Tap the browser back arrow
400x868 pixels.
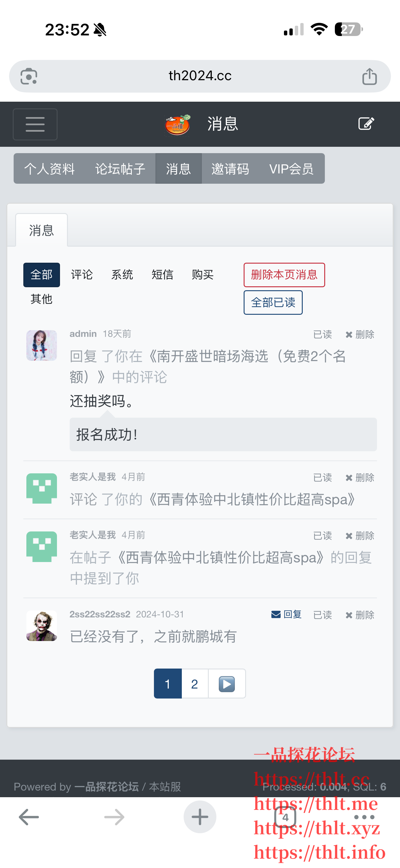point(29,817)
